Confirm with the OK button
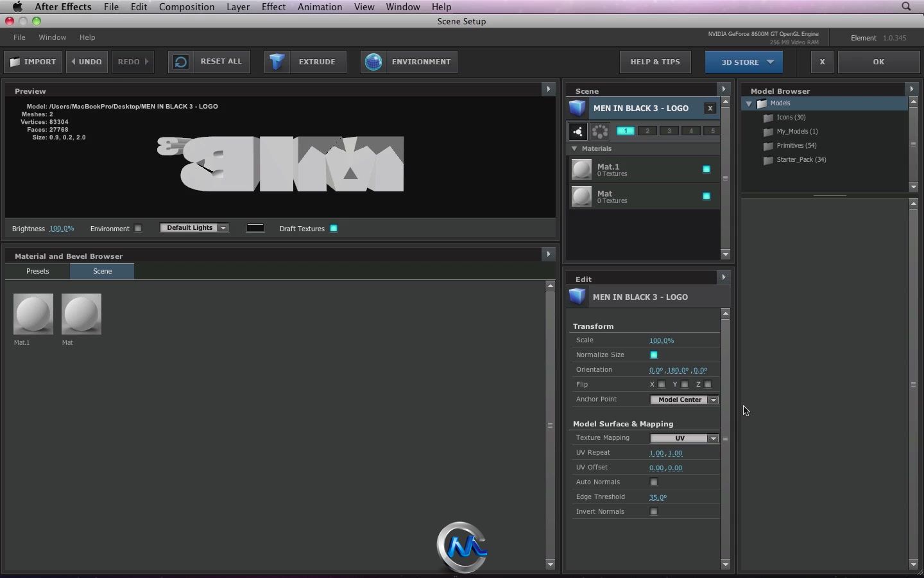Viewport: 924px width, 578px height. point(878,62)
